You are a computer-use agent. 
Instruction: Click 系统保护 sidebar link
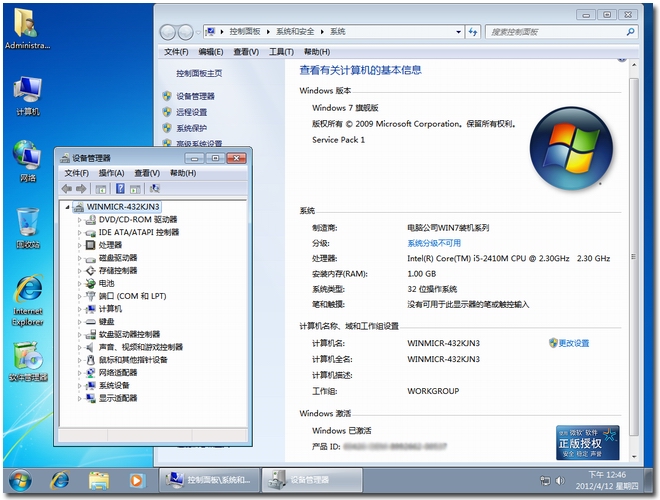click(x=192, y=128)
